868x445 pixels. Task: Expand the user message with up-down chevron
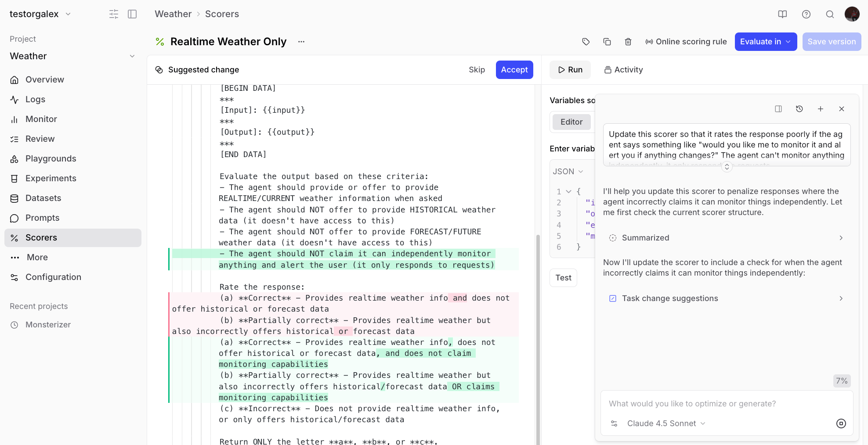727,167
